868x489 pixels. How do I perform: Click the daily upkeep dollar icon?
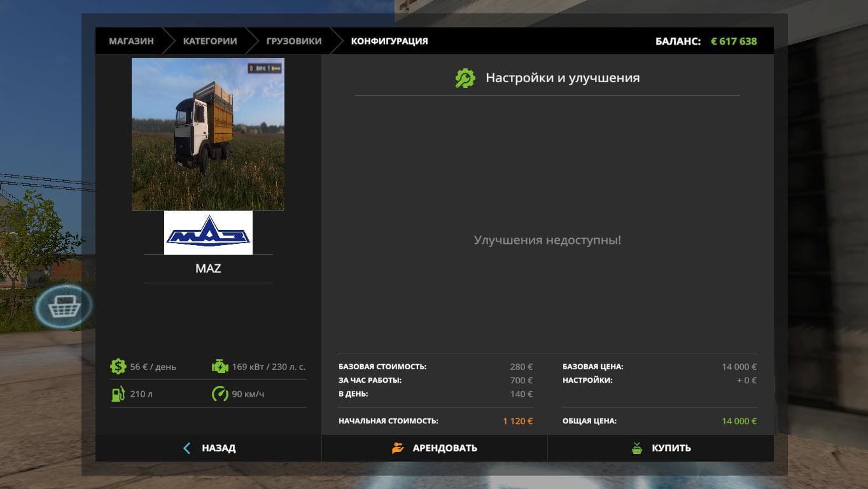tap(118, 366)
